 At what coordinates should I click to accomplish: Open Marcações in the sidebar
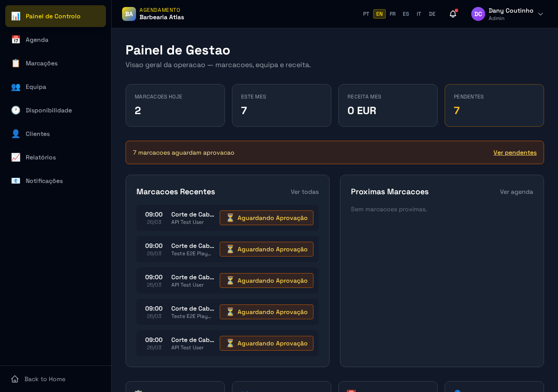pyautogui.click(x=55, y=63)
